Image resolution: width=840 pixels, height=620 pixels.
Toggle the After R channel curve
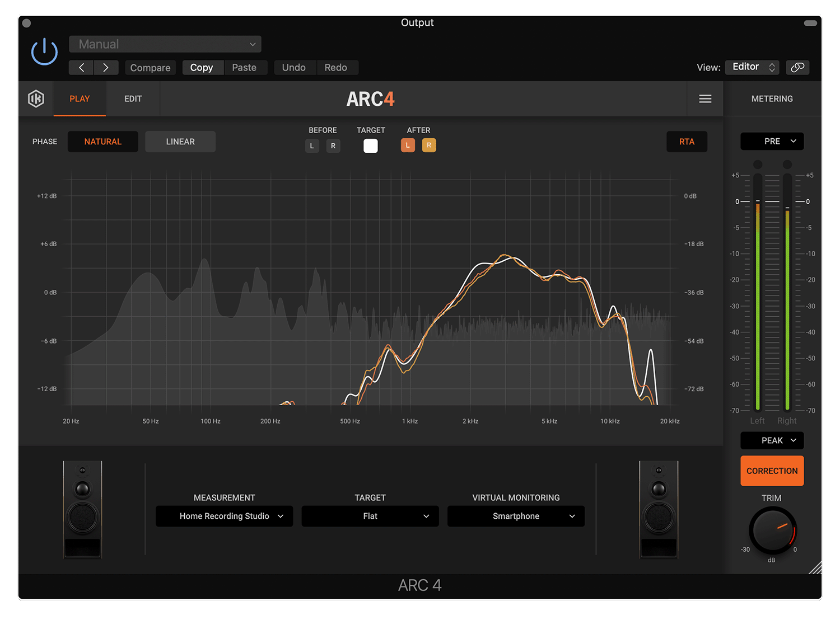(429, 145)
